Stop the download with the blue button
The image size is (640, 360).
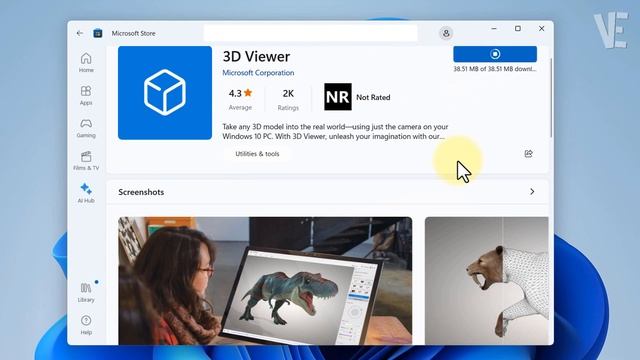coord(495,54)
